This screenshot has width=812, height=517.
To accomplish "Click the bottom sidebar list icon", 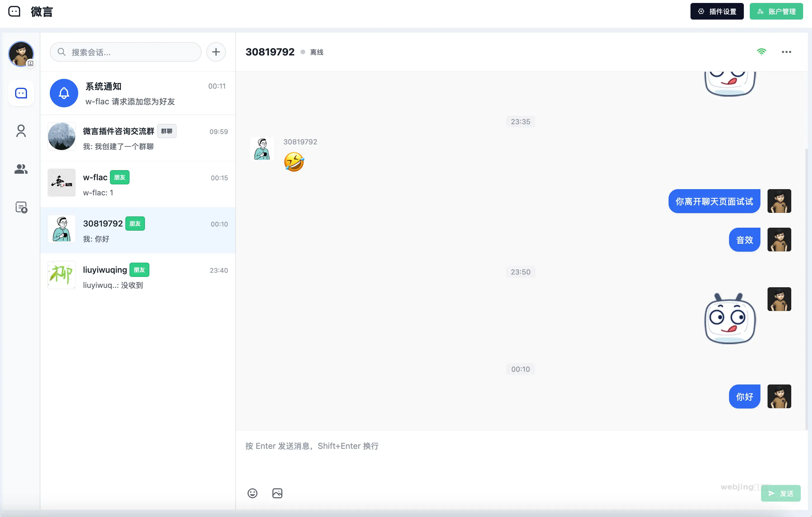I will tap(21, 207).
